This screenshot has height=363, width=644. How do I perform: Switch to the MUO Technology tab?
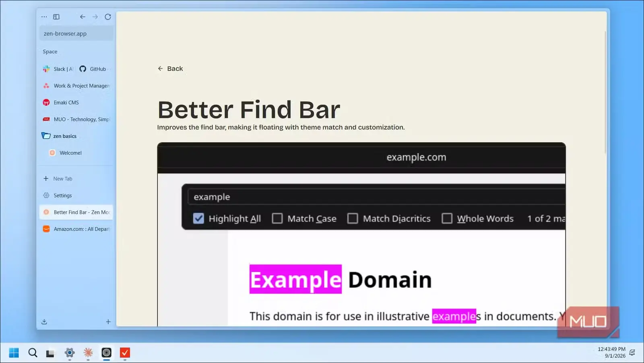(x=76, y=119)
